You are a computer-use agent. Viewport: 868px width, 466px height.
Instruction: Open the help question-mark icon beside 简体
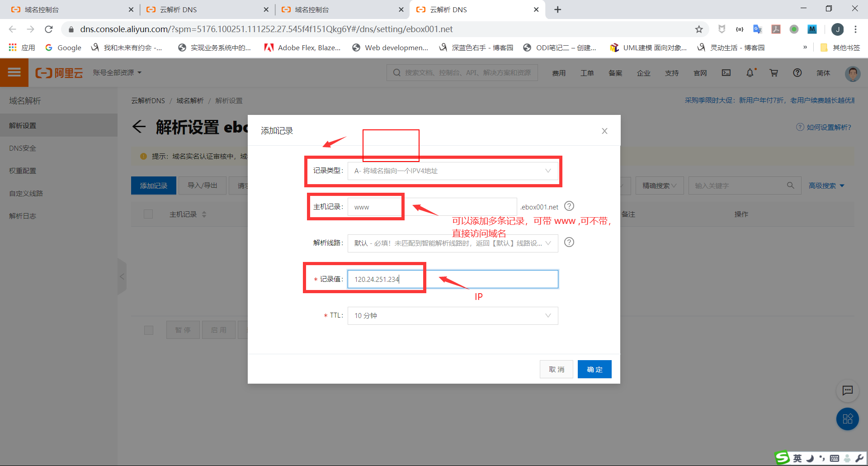[797, 72]
